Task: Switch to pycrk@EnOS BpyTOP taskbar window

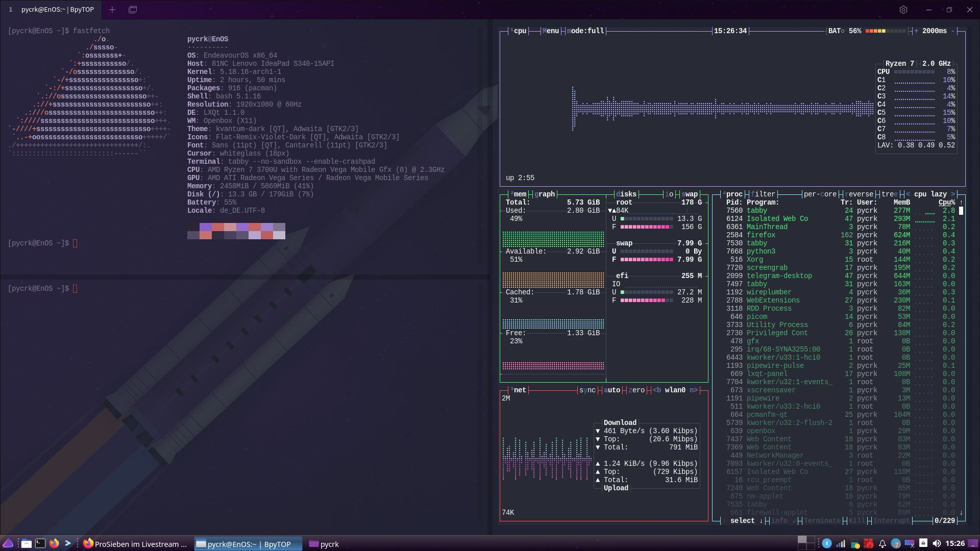Action: (x=248, y=544)
